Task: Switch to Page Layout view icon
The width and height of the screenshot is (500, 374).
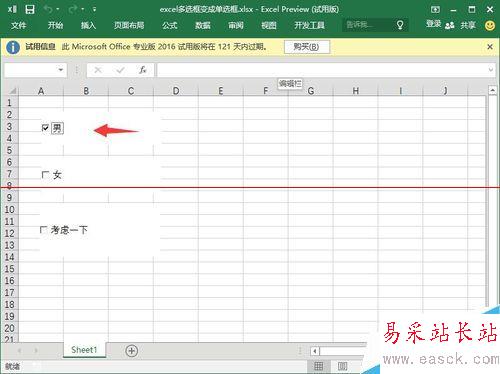Action: (x=342, y=366)
